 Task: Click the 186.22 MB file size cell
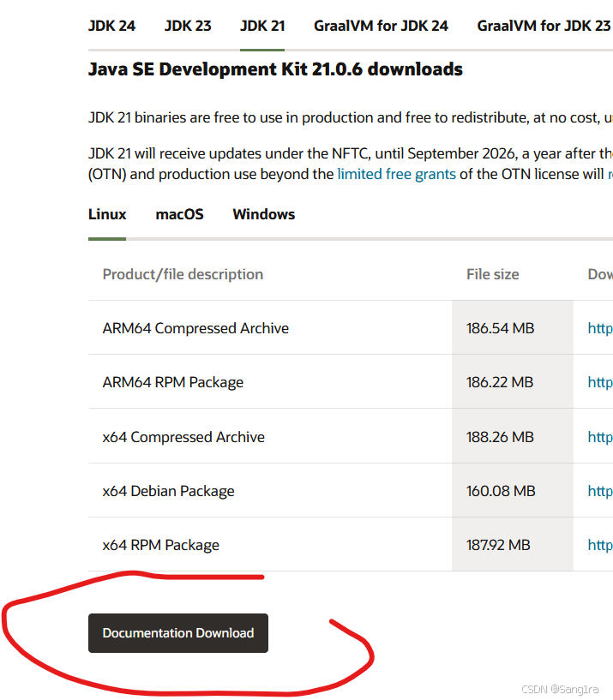(513, 382)
